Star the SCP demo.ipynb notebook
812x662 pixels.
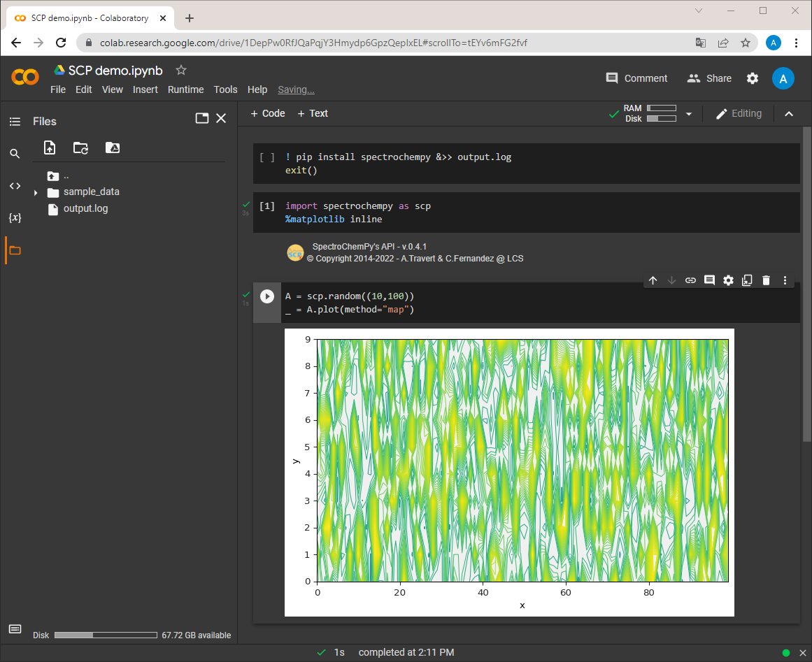point(180,71)
